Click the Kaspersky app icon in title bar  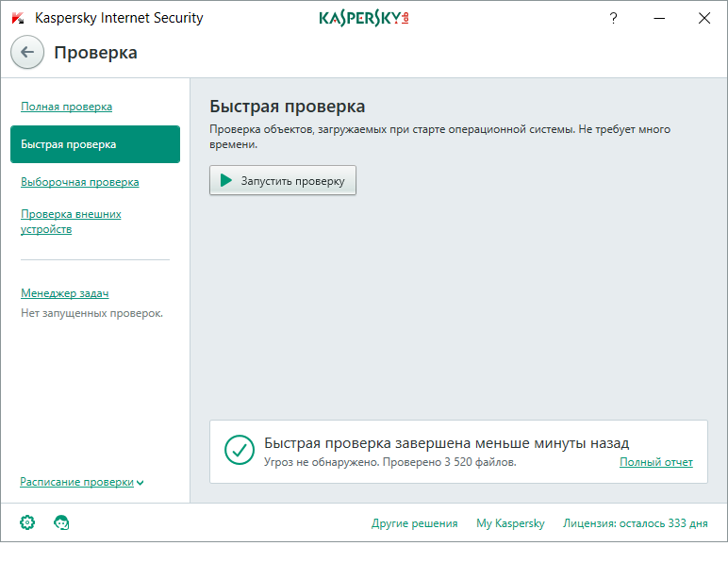pyautogui.click(x=17, y=18)
